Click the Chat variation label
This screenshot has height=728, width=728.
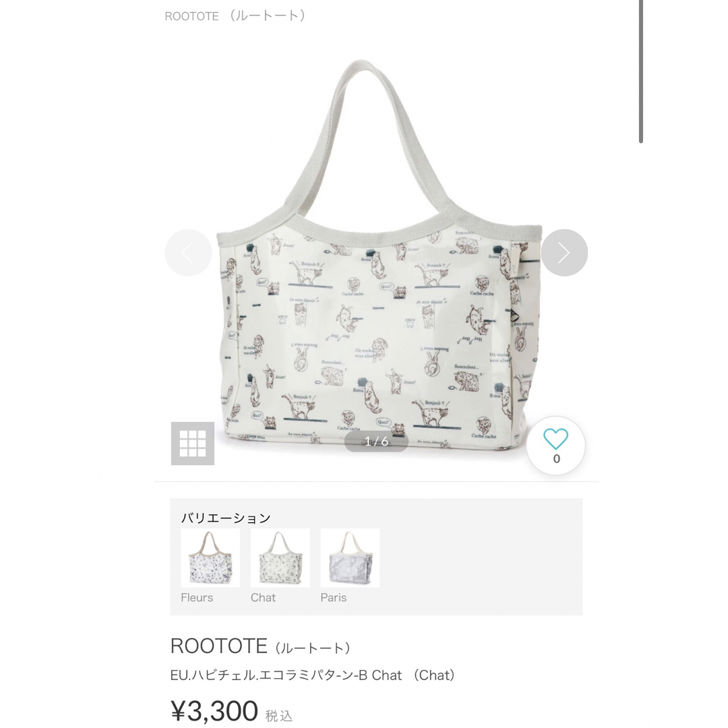(x=264, y=597)
